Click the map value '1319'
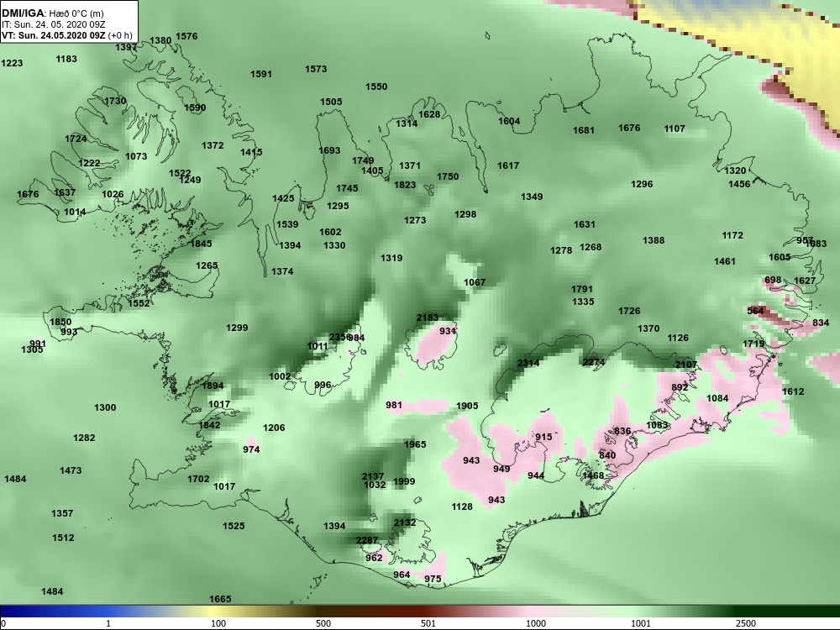The height and width of the screenshot is (630, 840). [x=391, y=258]
